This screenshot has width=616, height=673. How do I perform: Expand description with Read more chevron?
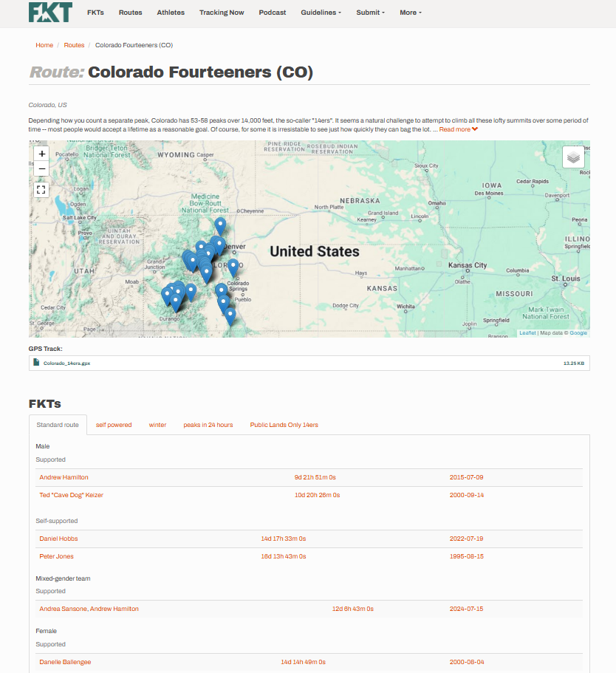click(474, 129)
